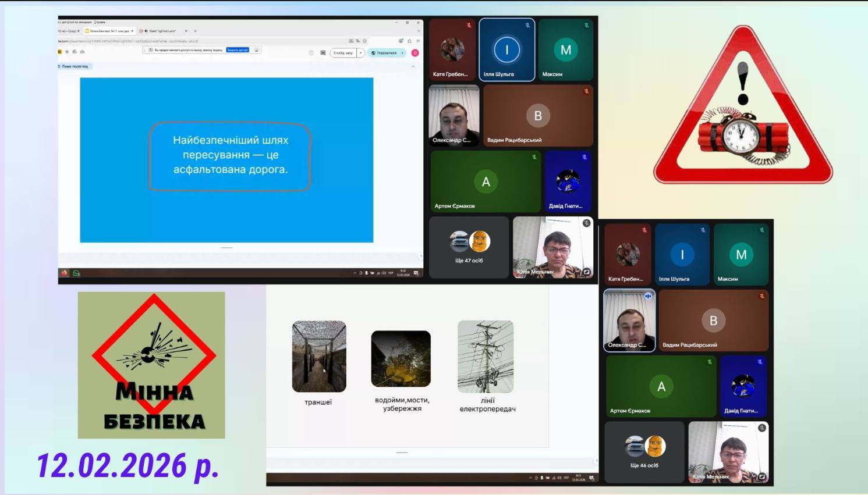
Task: Collapse the toolbar using the chevron at right
Action: (x=413, y=66)
